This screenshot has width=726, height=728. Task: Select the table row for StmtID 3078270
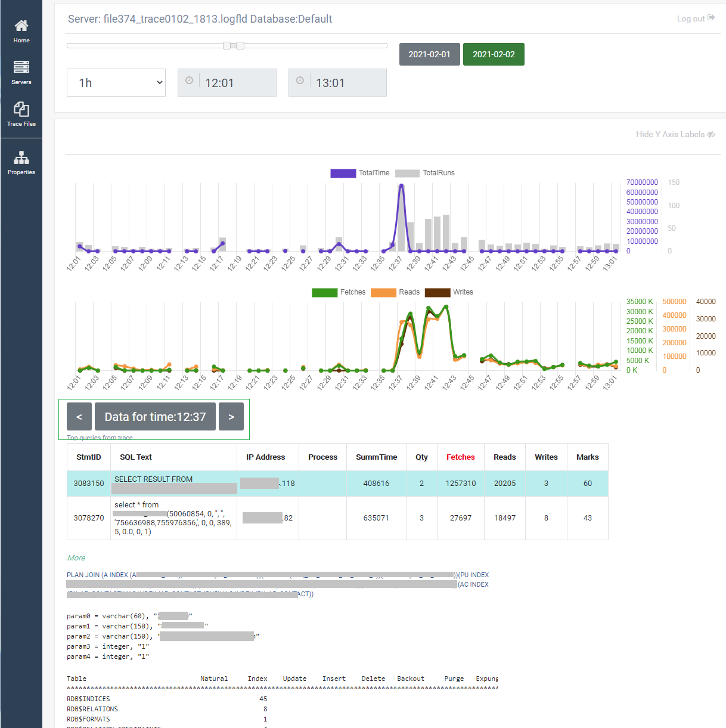click(337, 518)
